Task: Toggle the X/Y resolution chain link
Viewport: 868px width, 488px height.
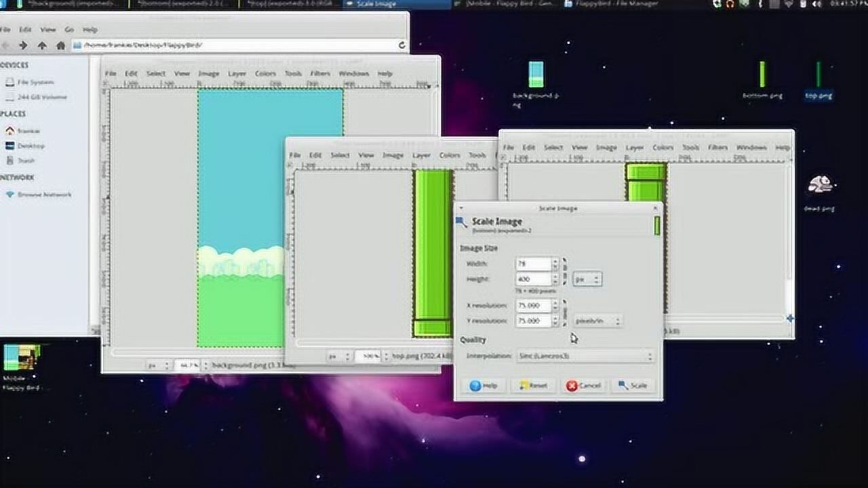Action: [565, 312]
